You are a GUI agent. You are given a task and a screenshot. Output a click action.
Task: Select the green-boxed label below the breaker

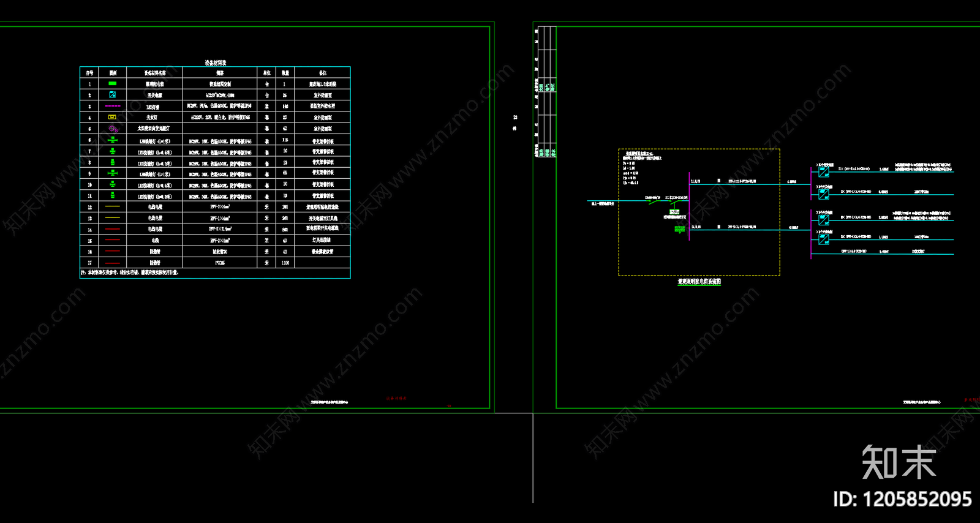click(674, 212)
